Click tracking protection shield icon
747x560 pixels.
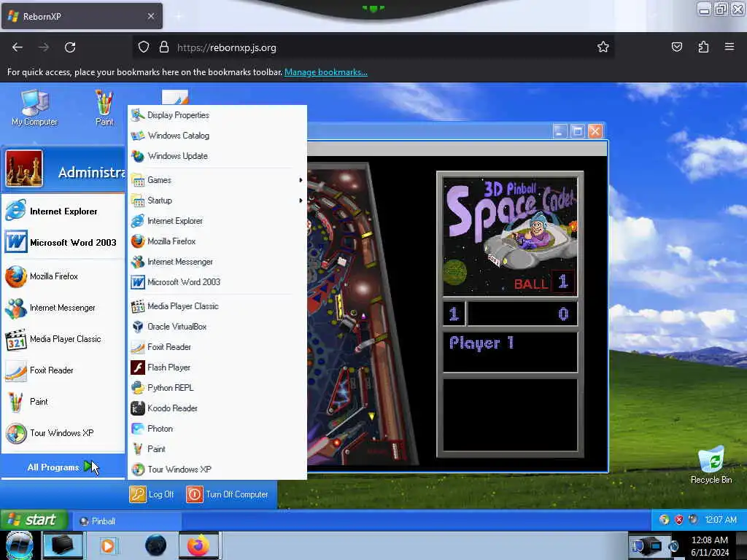pyautogui.click(x=144, y=47)
